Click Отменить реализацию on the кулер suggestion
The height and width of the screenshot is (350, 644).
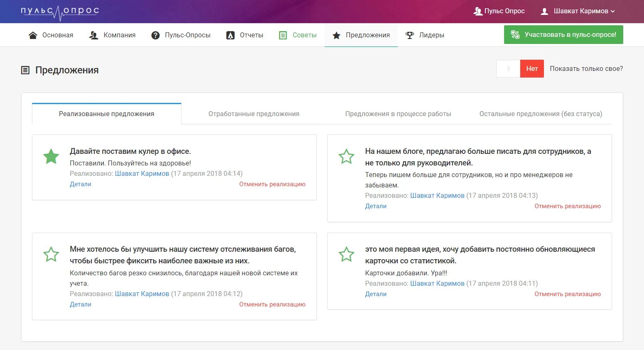pos(272,184)
